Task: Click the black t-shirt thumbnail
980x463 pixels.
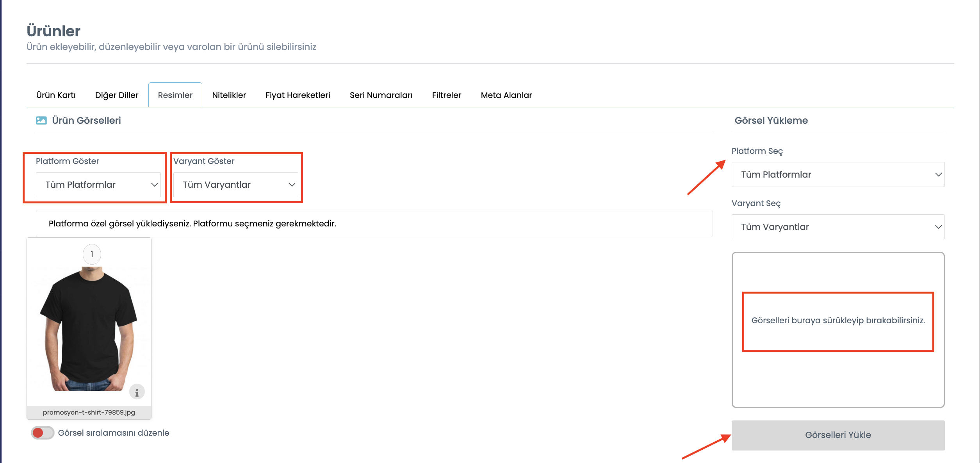Action: click(89, 329)
